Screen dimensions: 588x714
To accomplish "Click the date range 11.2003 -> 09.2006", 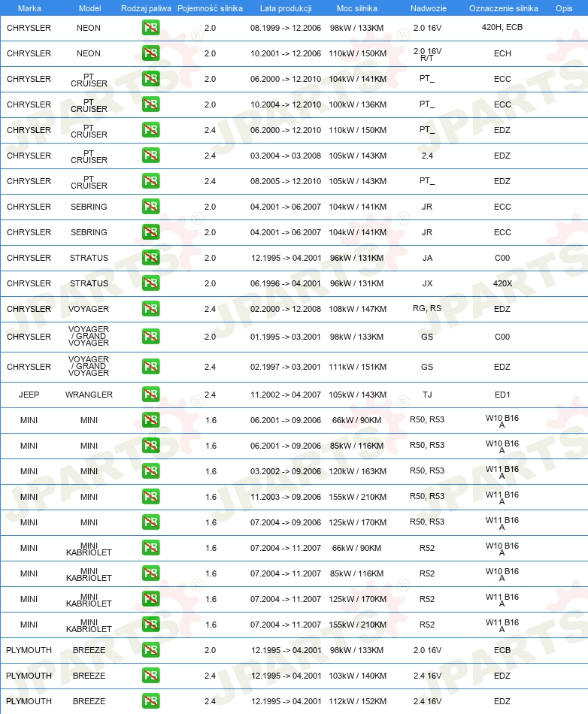I will [286, 497].
